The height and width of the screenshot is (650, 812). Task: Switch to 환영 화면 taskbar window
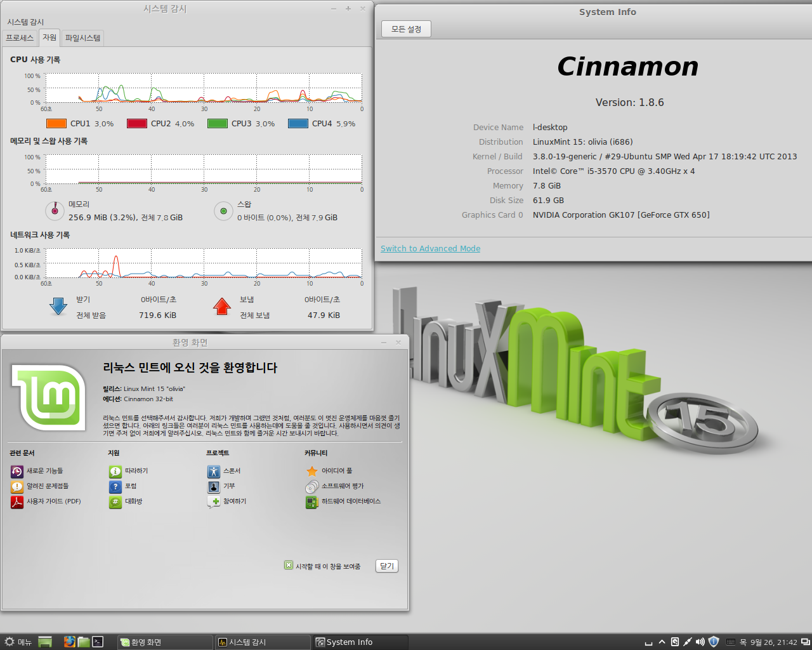165,642
